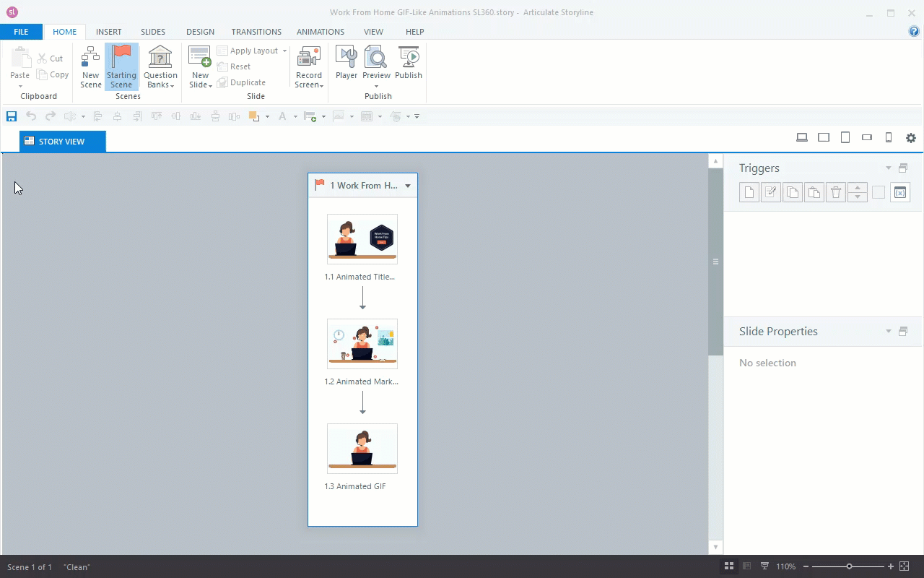Select the desktop/laptop preview device icon
Viewport: 924px width, 578px height.
point(802,138)
